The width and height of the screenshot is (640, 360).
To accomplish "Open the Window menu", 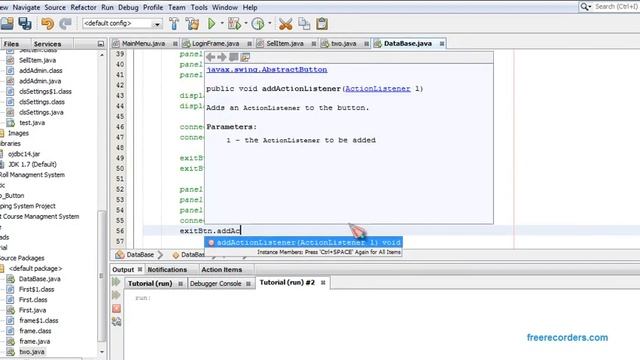I will tap(225, 7).
